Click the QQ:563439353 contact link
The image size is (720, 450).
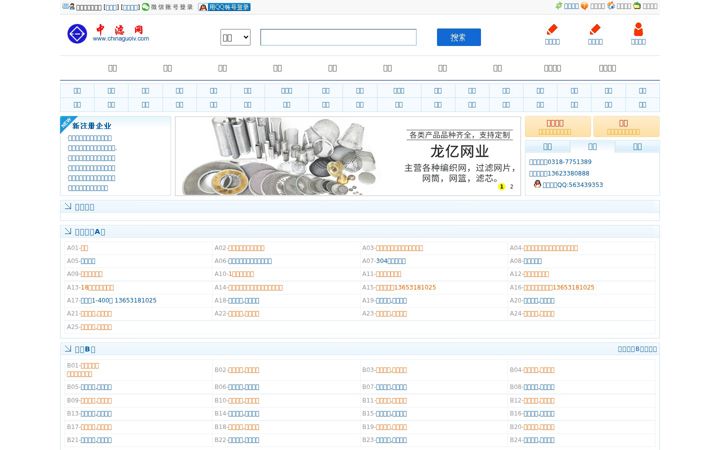click(x=573, y=185)
